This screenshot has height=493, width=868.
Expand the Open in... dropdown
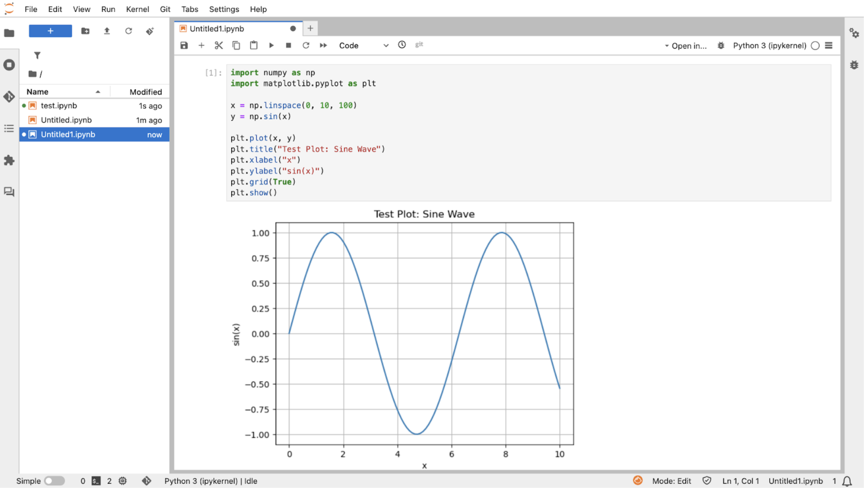686,46
